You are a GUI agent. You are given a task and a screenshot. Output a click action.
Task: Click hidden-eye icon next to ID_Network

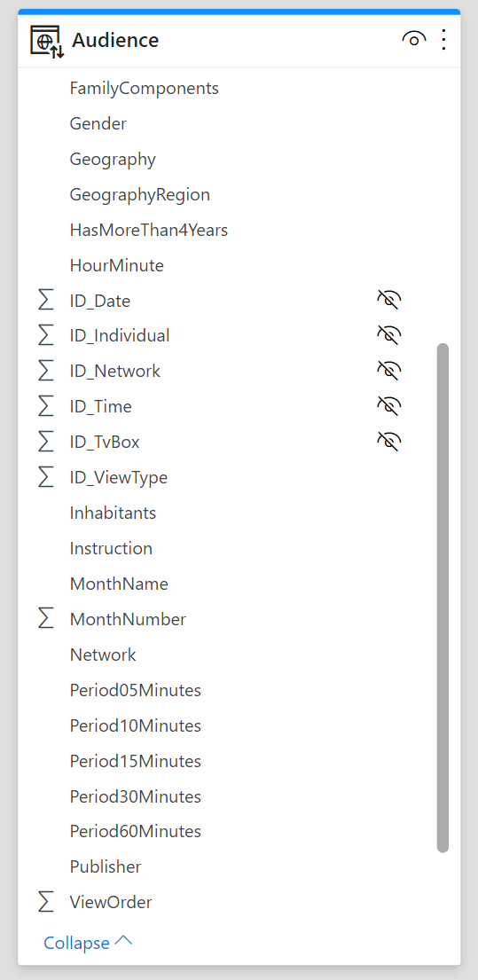coord(388,372)
